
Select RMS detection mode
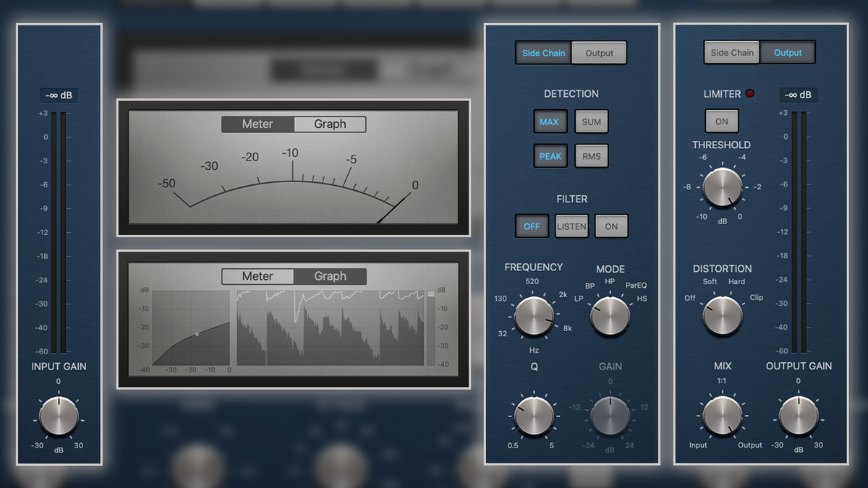click(591, 155)
